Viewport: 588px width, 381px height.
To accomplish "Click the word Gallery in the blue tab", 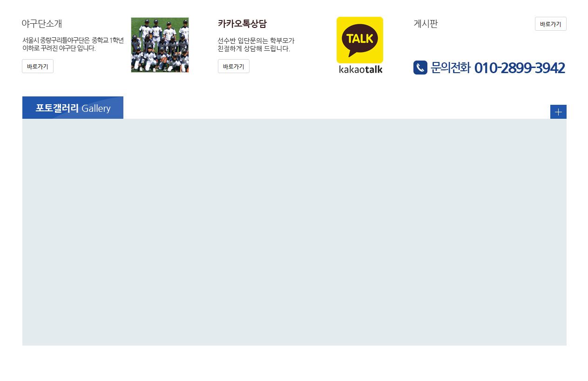I will click(x=96, y=109).
